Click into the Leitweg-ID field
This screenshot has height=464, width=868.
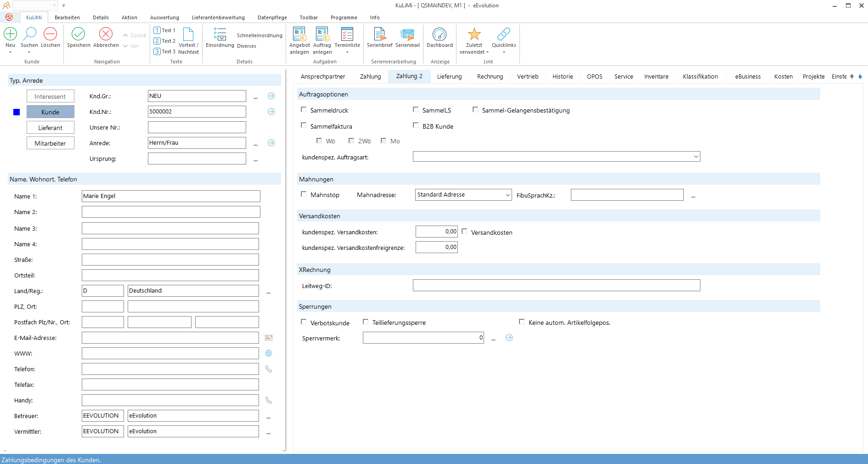coord(556,285)
